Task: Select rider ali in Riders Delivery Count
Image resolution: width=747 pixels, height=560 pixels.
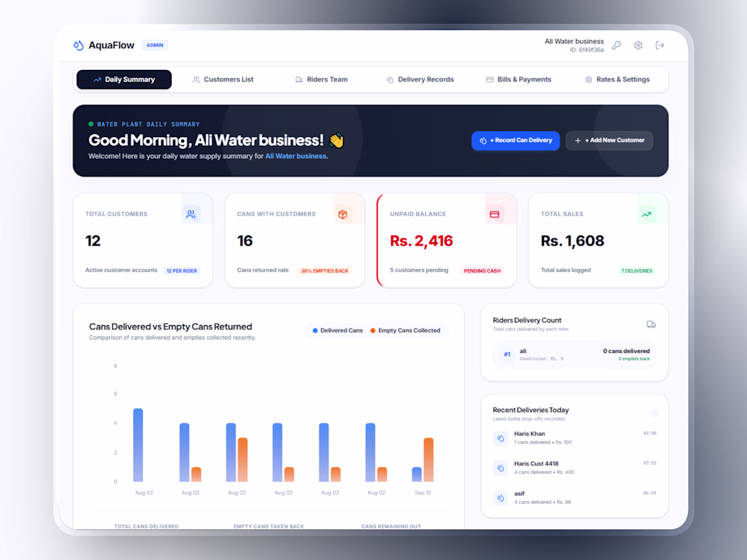Action: 575,354
